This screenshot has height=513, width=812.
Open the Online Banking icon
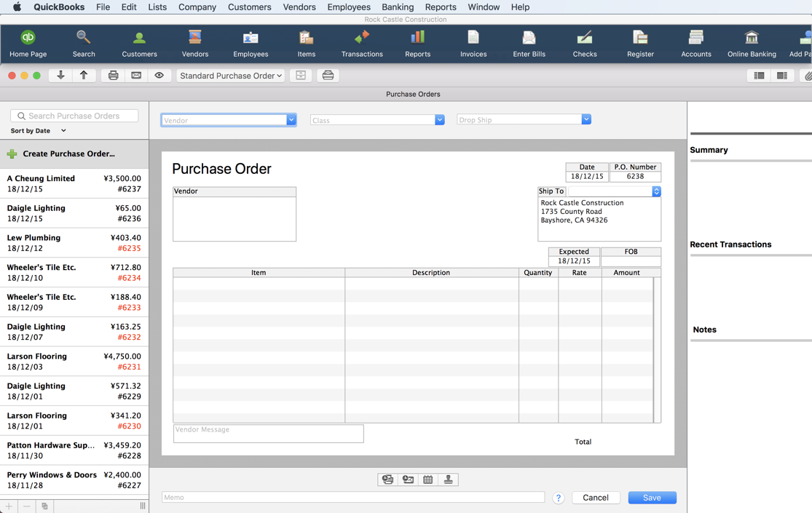click(751, 43)
